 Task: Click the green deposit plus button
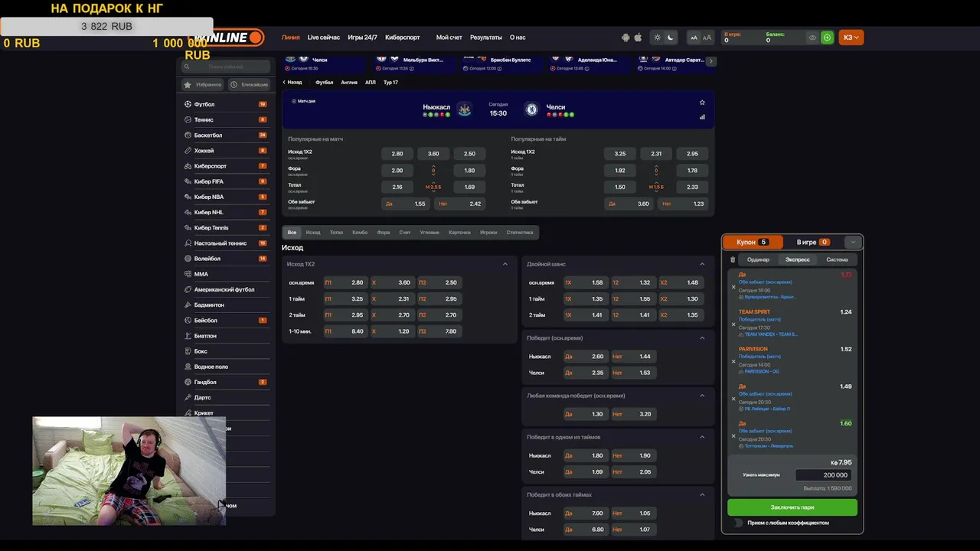(x=827, y=37)
